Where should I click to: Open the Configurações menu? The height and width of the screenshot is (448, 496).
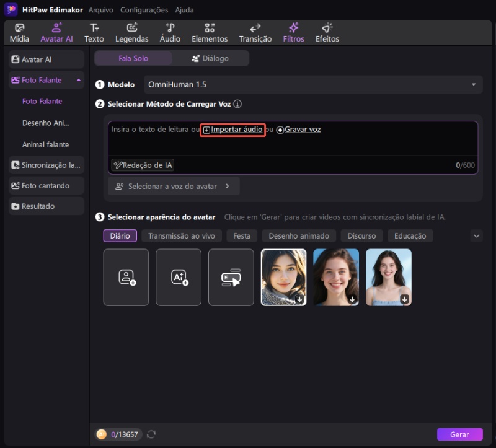(x=144, y=10)
